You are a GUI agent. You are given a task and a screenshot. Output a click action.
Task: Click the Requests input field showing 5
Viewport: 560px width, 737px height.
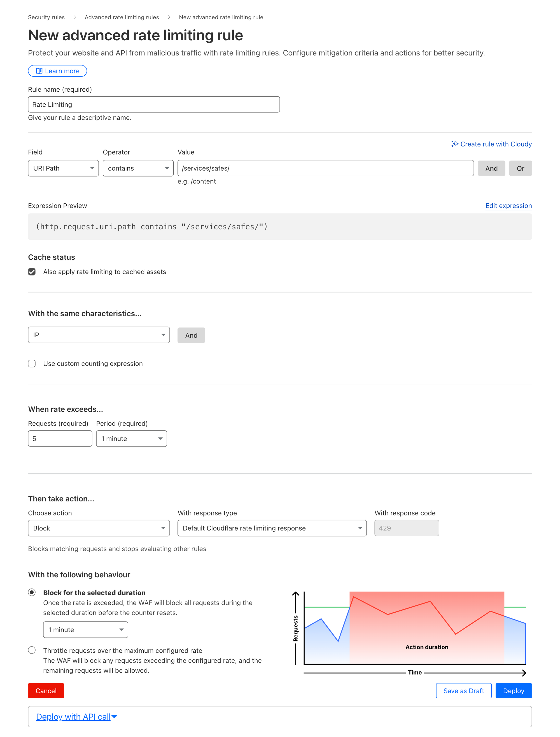coord(60,439)
